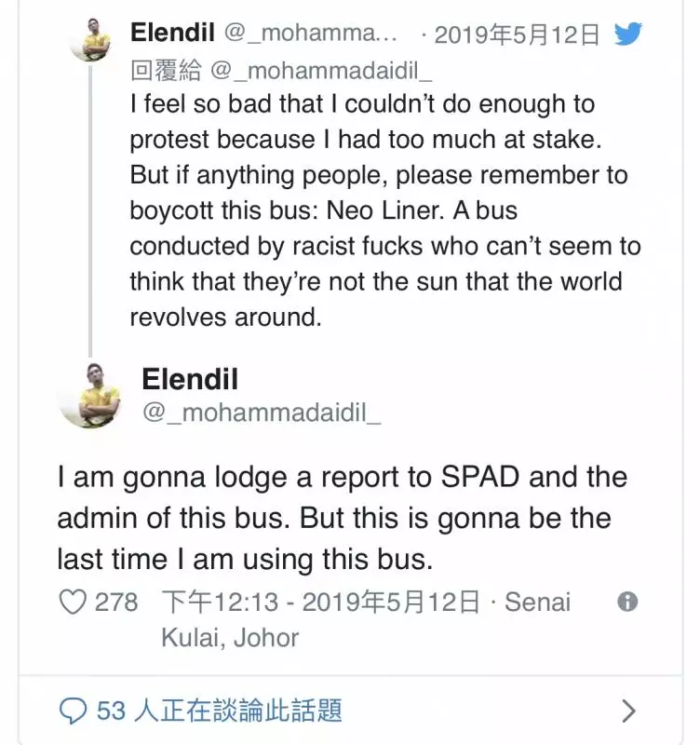Image resolution: width=700 pixels, height=745 pixels.
Task: Click the Senai Kulai, Johor location
Action: point(366,619)
